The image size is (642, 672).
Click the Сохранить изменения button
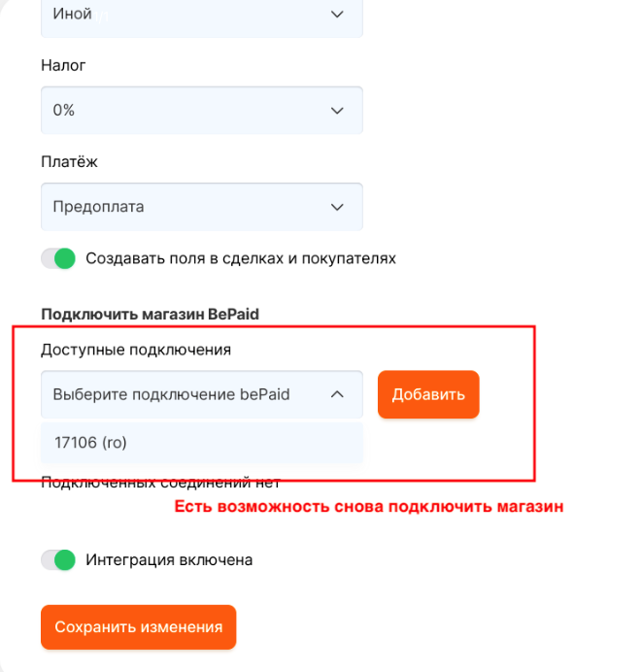click(138, 627)
